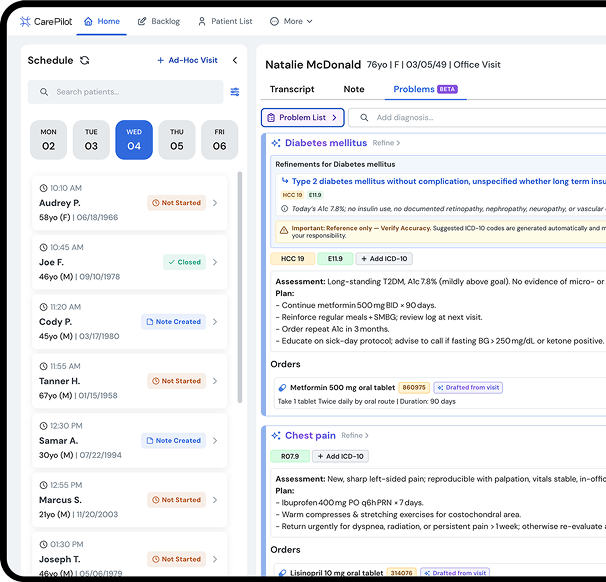606x582 pixels.
Task: Focus the Add diagnosis search field
Action: 479,117
